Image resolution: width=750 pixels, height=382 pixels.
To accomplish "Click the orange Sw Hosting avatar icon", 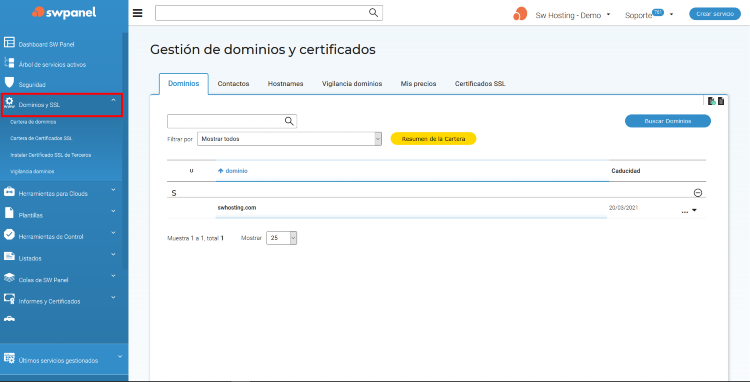I will pos(520,14).
